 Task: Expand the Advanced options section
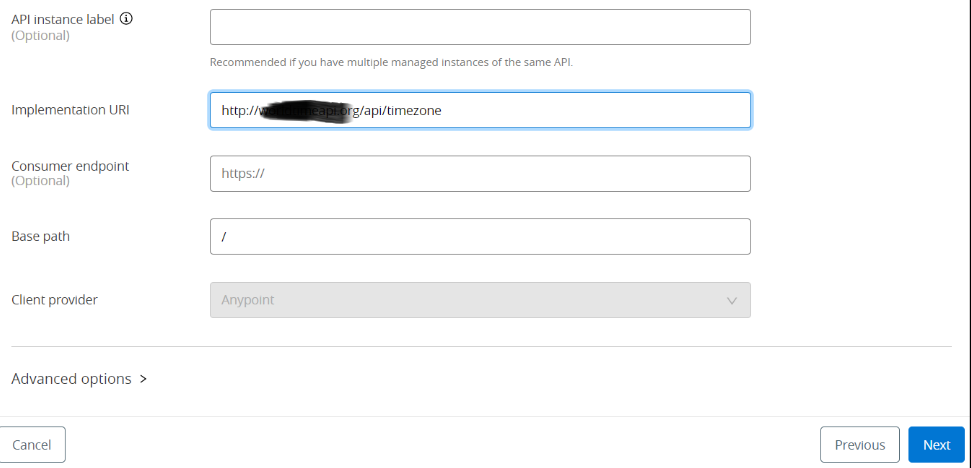(71, 379)
